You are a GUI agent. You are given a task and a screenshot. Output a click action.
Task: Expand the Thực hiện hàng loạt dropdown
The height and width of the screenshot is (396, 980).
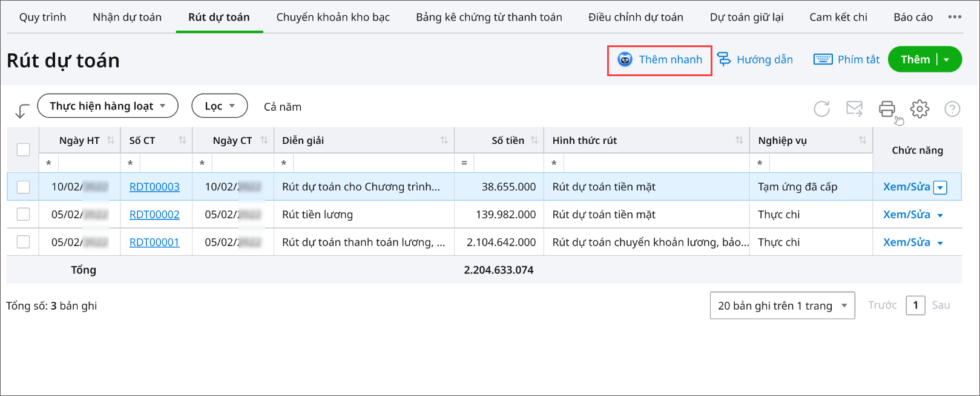tap(108, 106)
